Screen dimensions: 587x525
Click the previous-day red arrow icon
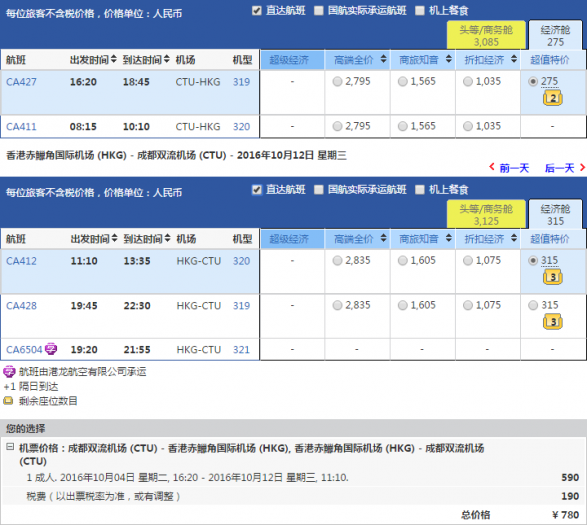point(492,167)
